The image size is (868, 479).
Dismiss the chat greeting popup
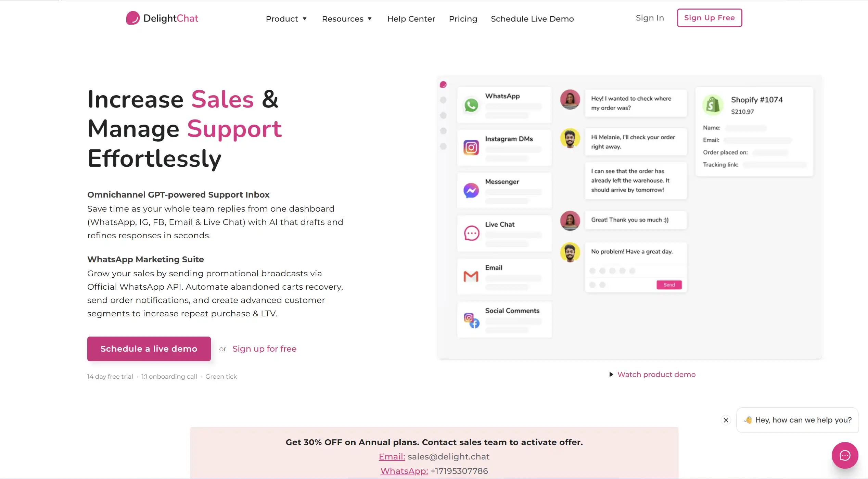click(726, 420)
